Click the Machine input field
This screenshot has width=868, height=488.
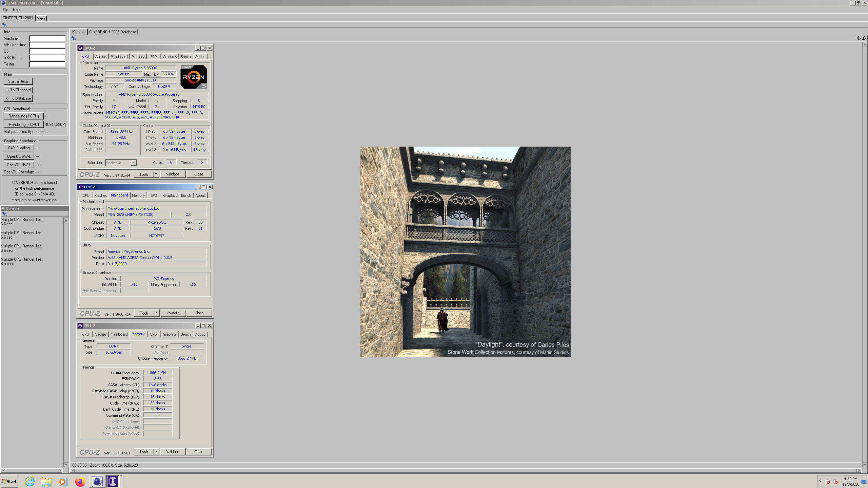click(47, 38)
